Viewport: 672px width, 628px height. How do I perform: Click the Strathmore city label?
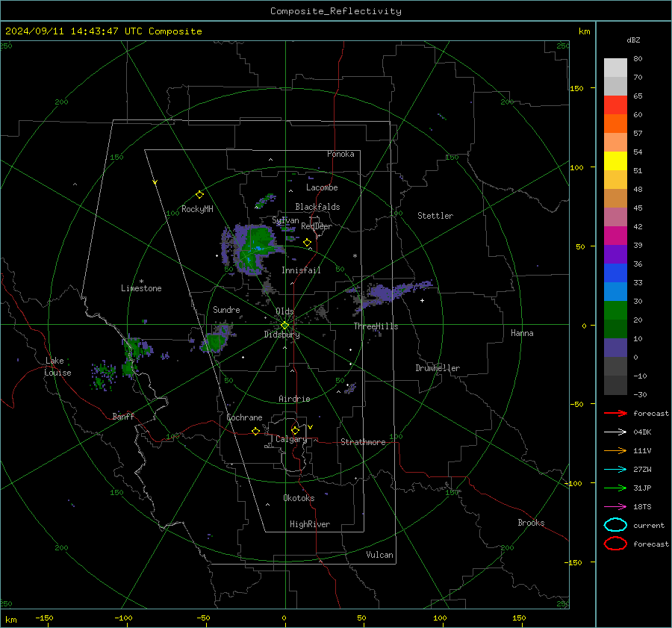[x=363, y=442]
